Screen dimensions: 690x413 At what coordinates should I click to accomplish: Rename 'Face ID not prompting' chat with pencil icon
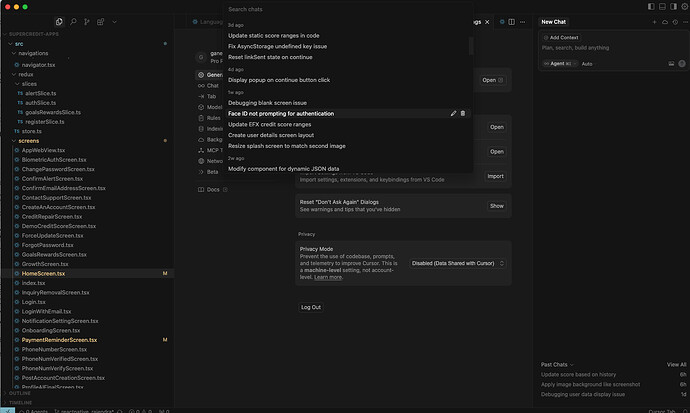pyautogui.click(x=453, y=113)
